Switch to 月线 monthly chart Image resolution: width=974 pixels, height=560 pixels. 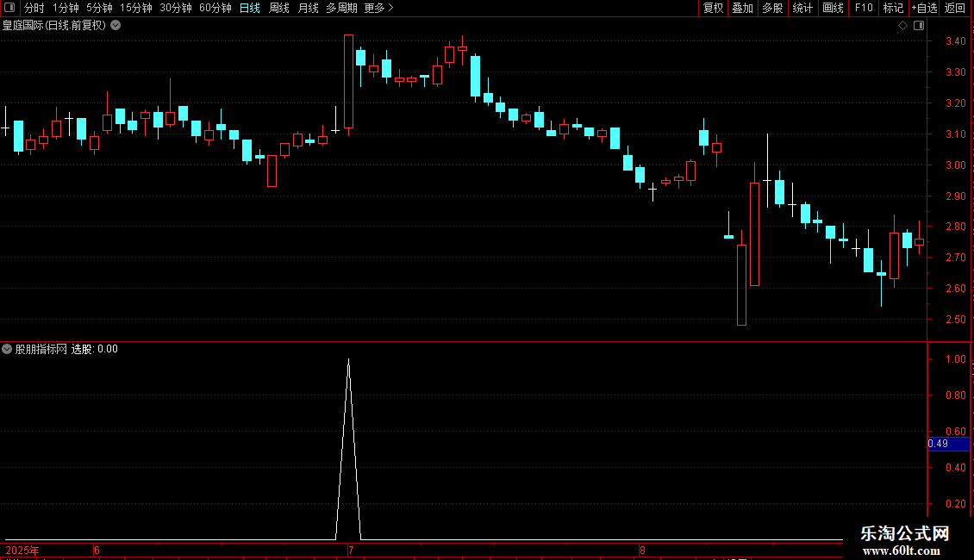tap(308, 8)
